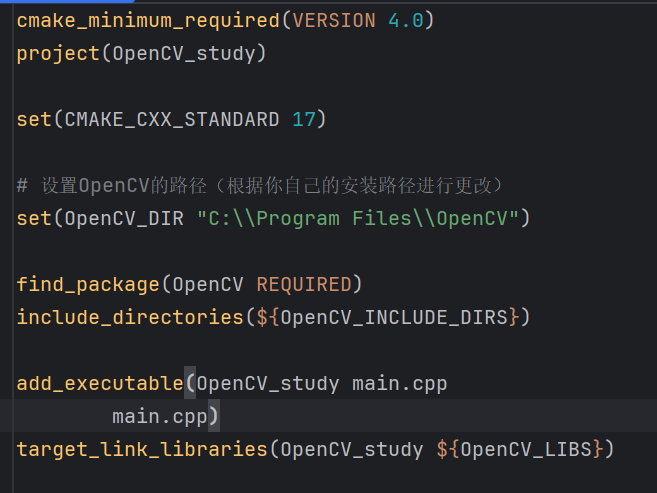This screenshot has width=657, height=493.
Task: Click the add_executable command
Action: click(x=100, y=384)
